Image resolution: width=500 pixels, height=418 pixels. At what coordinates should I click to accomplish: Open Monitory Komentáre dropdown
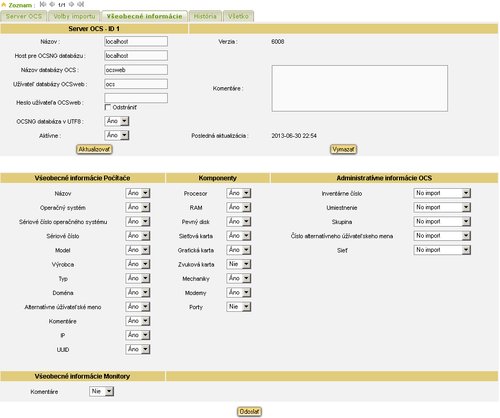click(x=102, y=391)
